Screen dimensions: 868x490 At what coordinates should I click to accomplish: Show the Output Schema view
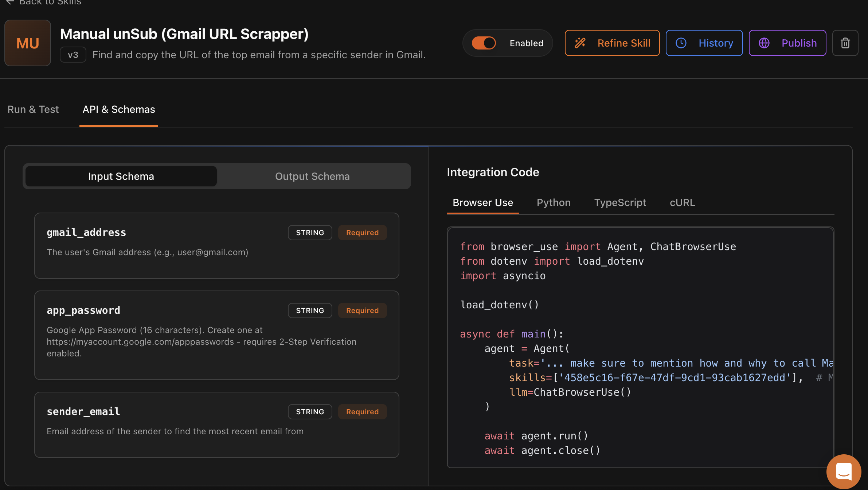pos(312,176)
